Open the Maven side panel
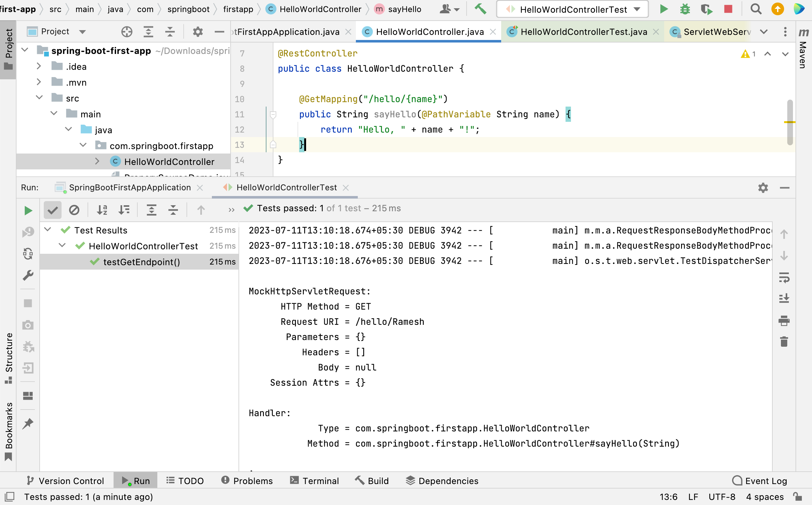The image size is (812, 505). tap(804, 49)
